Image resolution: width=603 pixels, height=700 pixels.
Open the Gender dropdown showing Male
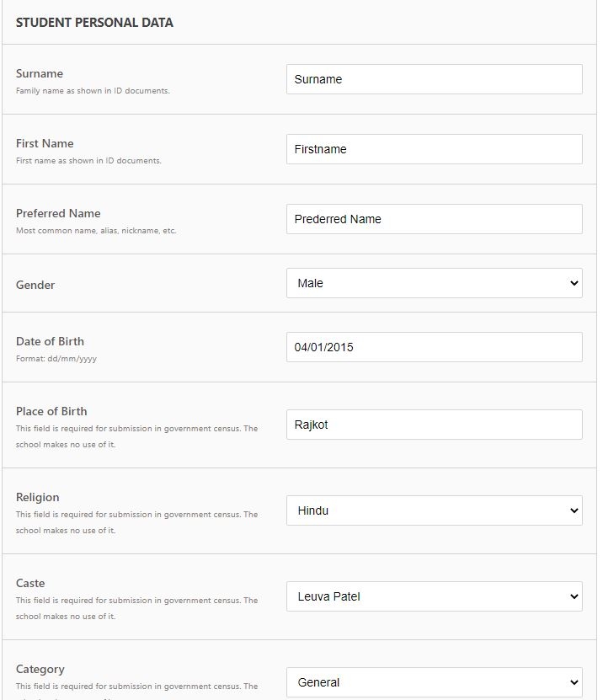point(435,283)
